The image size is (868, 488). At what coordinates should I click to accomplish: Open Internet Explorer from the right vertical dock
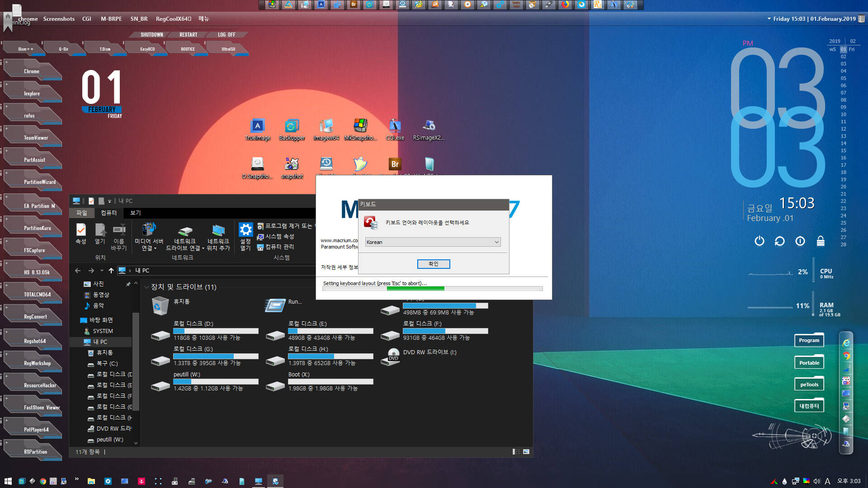click(846, 343)
